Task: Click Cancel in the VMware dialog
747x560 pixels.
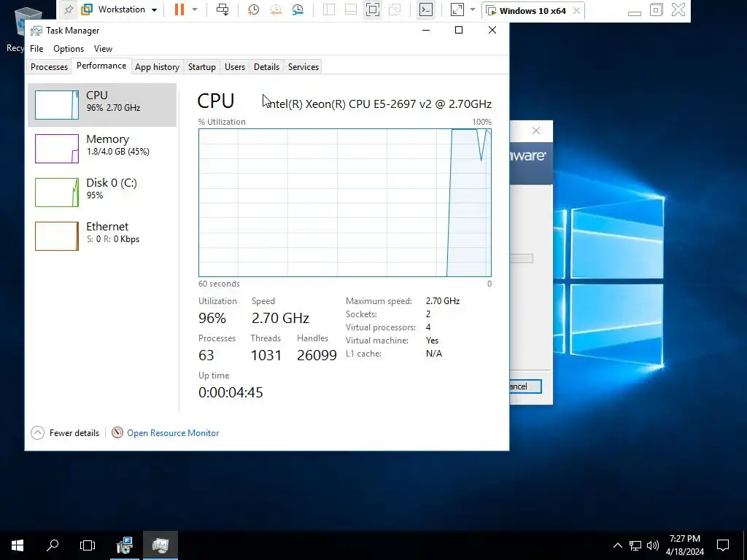Action: click(525, 386)
